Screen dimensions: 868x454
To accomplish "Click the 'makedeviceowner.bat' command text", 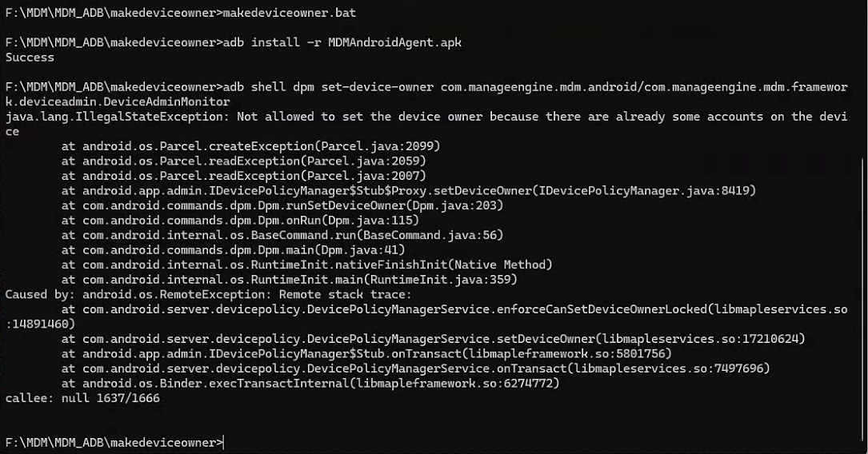I will tap(290, 13).
